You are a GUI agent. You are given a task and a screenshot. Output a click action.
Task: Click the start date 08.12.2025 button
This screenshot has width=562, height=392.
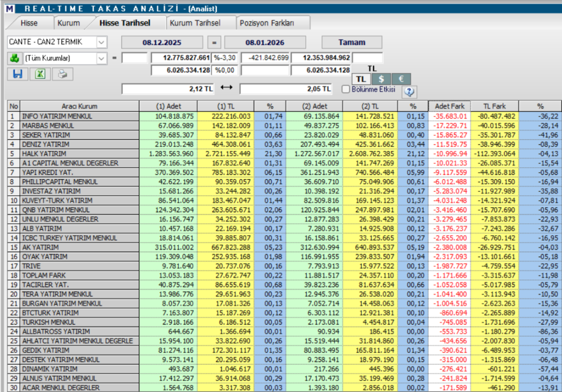tap(162, 42)
